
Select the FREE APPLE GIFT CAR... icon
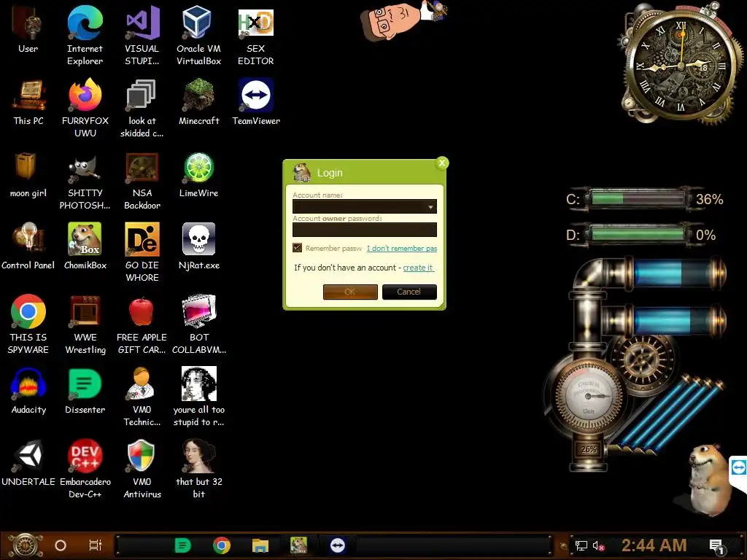pyautogui.click(x=142, y=324)
